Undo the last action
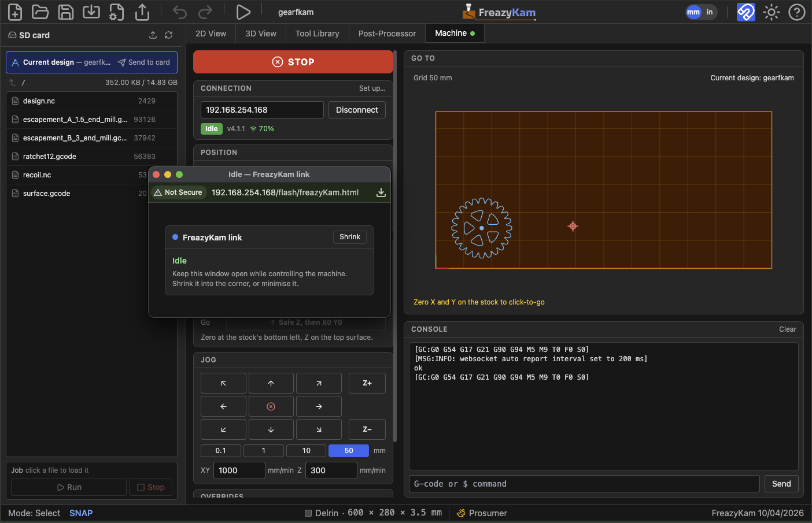Screen dimensions: 812x523 click(x=180, y=12)
